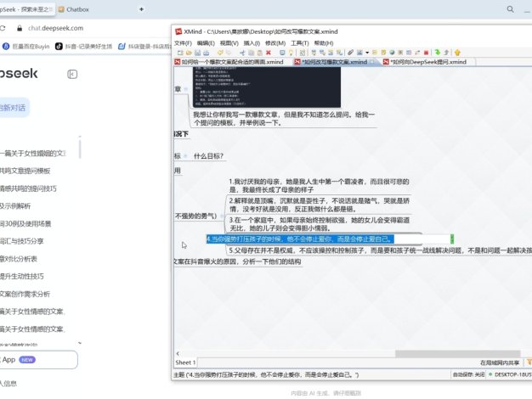This screenshot has height=399, width=532.
Task: Click the New workbook icon in XMind toolbar
Action: click(180, 53)
